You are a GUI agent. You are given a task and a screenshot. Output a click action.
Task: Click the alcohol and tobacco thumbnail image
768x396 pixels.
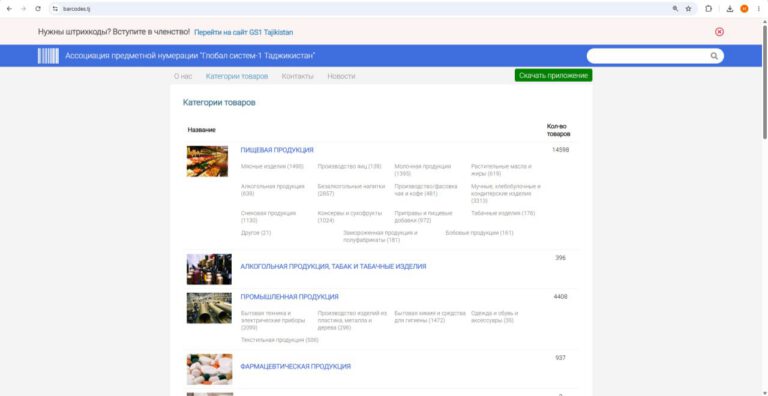(x=209, y=269)
